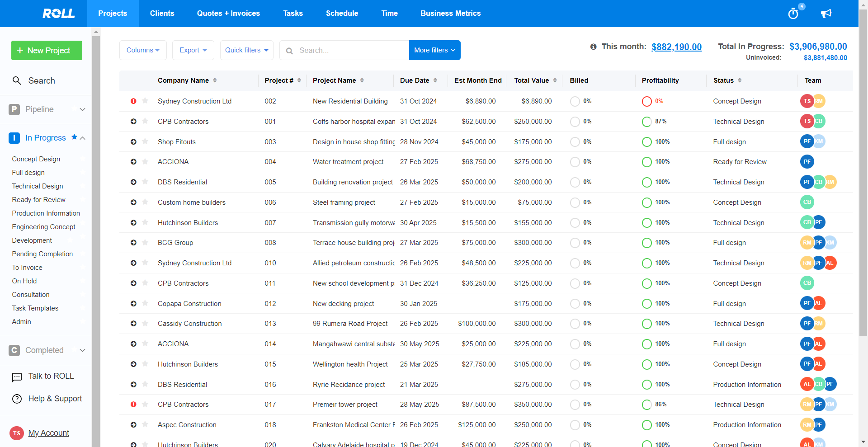Open the Quick filters dropdown
The image size is (868, 447).
pos(246,50)
